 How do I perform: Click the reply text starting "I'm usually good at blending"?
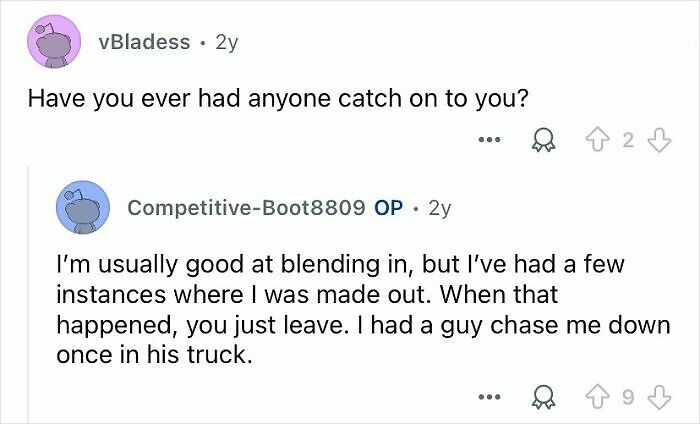tap(363, 309)
